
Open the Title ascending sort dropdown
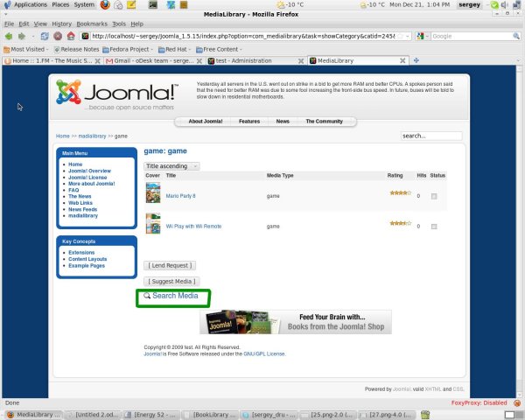pyautogui.click(x=171, y=166)
